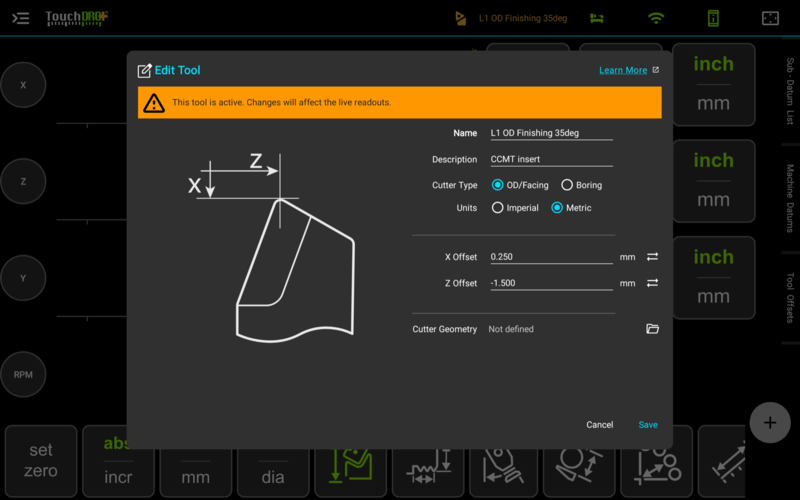Tap the X axis button
The image size is (800, 500).
click(x=23, y=85)
